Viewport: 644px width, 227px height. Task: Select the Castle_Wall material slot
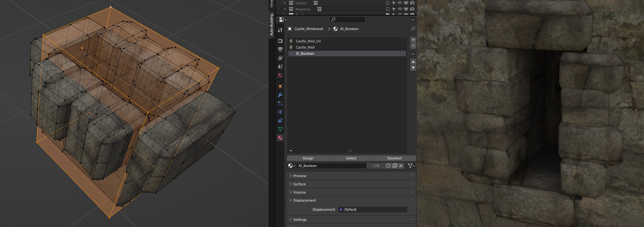[x=347, y=47]
